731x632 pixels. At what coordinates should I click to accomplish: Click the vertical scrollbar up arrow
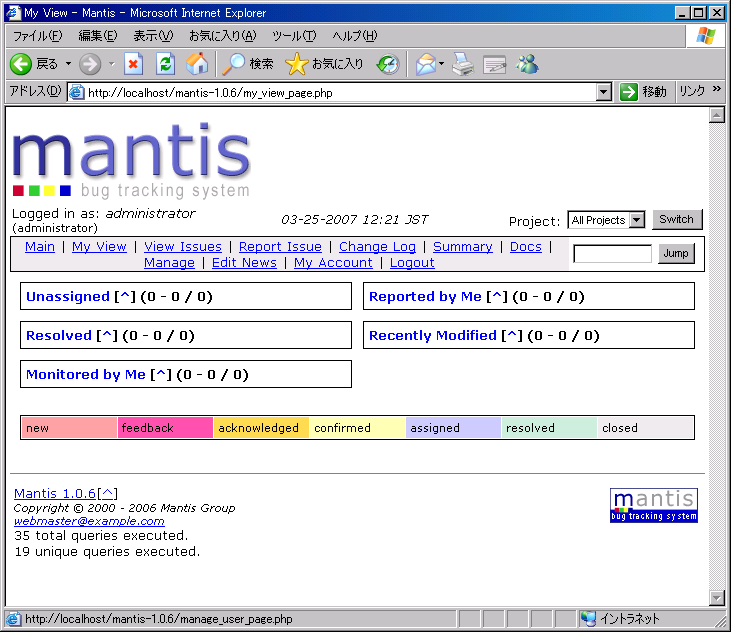click(x=717, y=115)
